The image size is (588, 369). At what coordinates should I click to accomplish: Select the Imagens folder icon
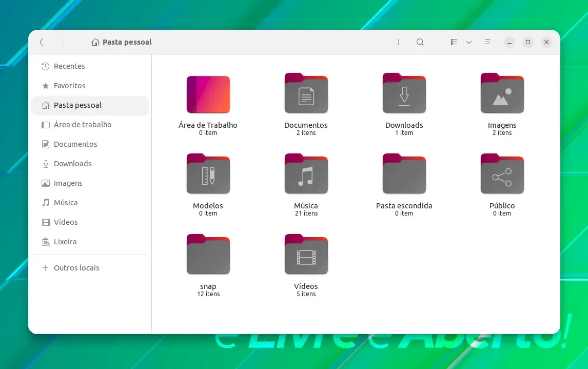[502, 93]
